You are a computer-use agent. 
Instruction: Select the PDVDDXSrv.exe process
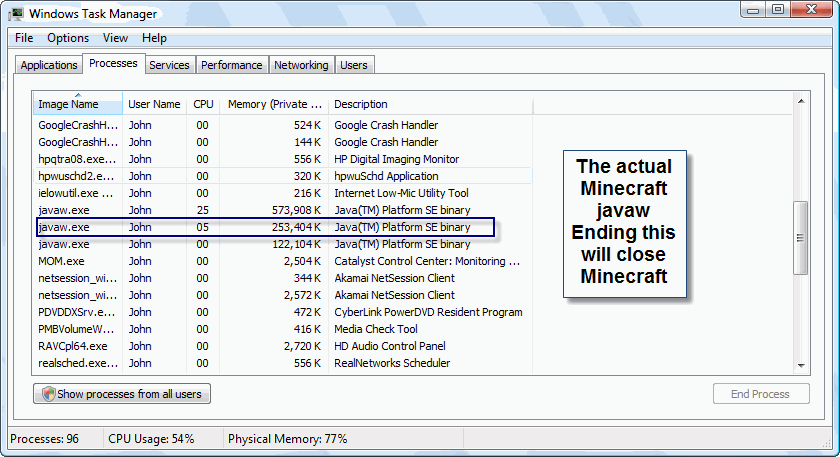point(282,312)
